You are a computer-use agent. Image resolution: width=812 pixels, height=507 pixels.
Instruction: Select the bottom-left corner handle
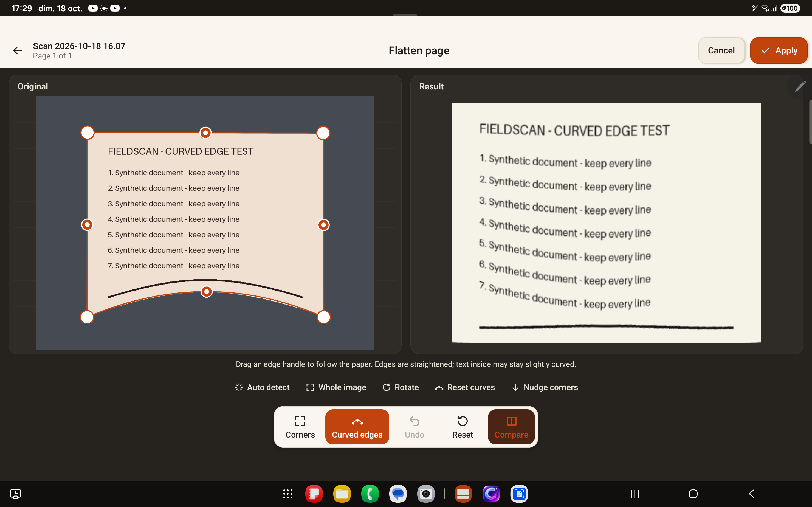(87, 317)
